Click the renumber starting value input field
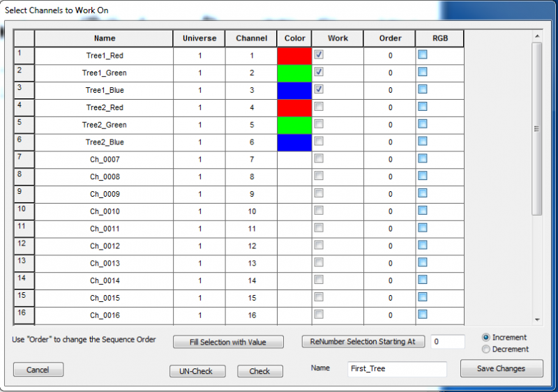Viewport: 558px width, 392px height. point(447,342)
